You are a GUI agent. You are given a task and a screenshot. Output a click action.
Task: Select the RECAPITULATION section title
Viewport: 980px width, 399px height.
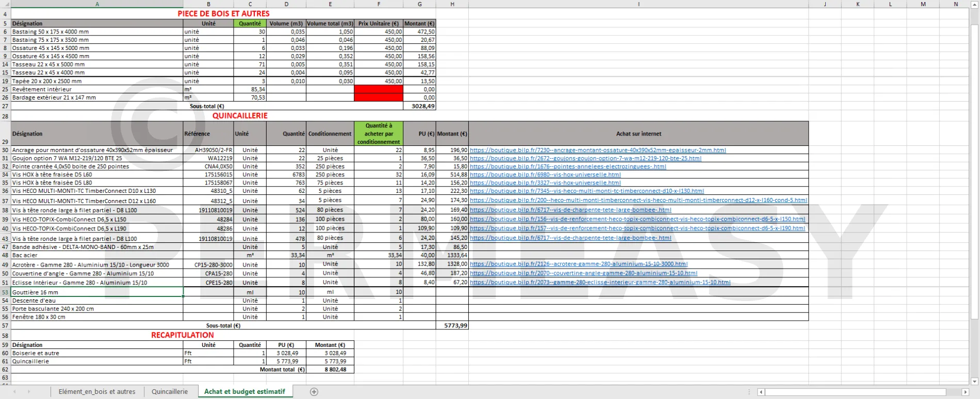[183, 335]
